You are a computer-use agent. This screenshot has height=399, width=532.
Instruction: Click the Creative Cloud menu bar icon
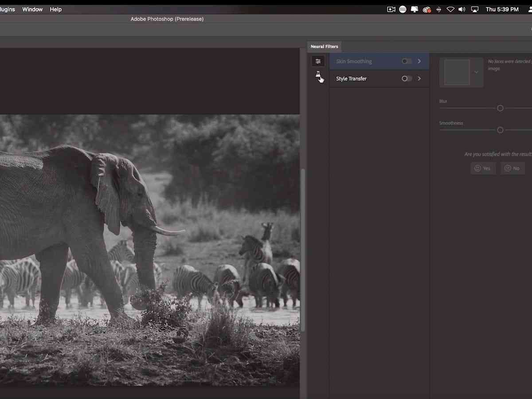click(x=427, y=9)
